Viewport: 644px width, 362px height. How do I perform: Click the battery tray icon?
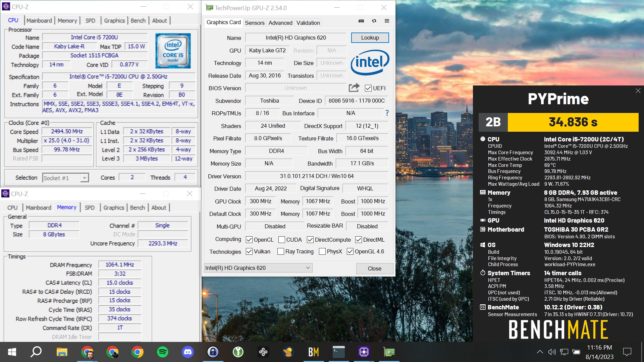(576, 352)
